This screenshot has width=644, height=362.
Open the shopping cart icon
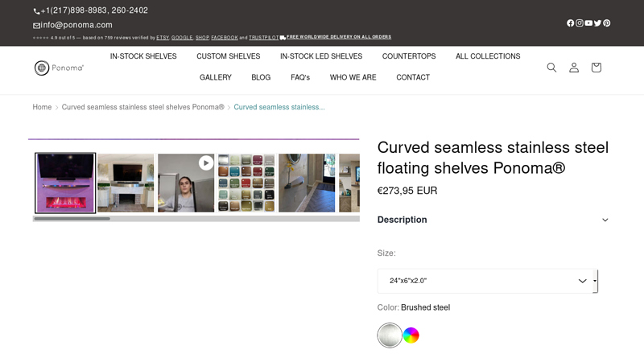[x=596, y=68]
